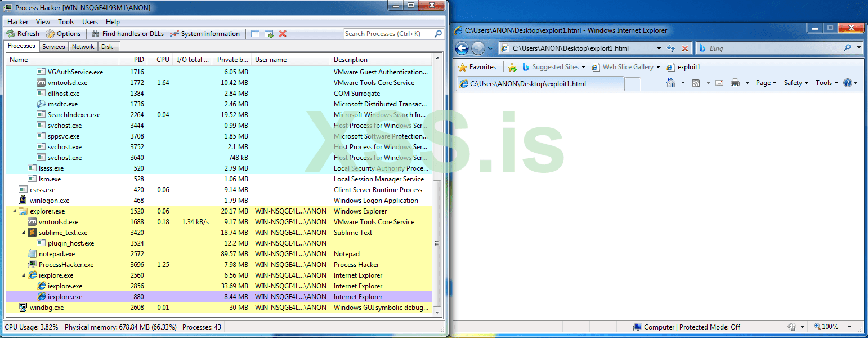Click the Print icon in IE
The width and height of the screenshot is (868, 338).
point(735,83)
